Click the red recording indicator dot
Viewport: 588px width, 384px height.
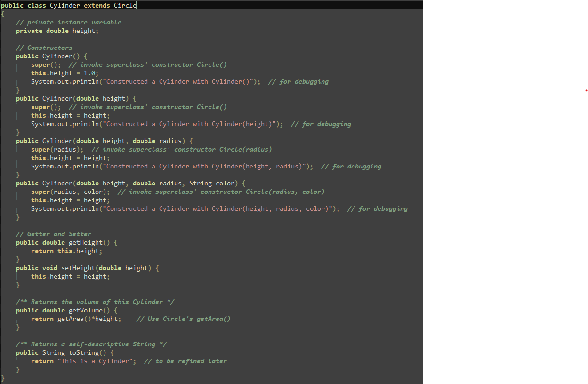[585, 90]
